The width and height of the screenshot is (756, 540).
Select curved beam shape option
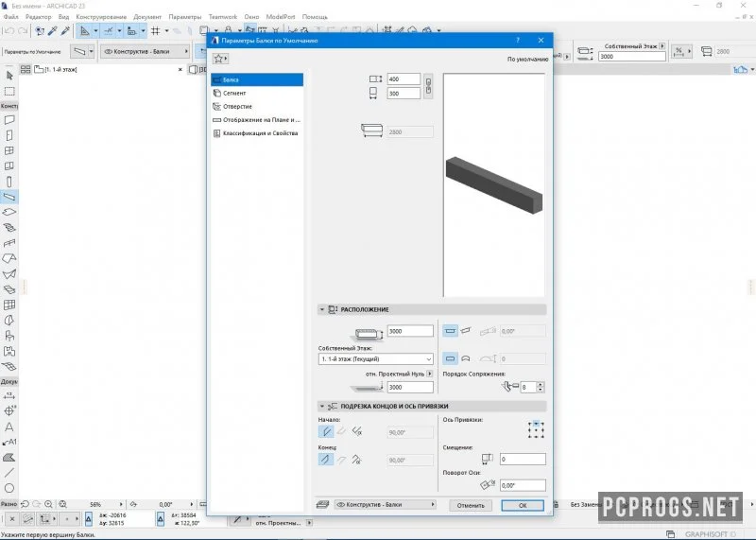coord(465,358)
